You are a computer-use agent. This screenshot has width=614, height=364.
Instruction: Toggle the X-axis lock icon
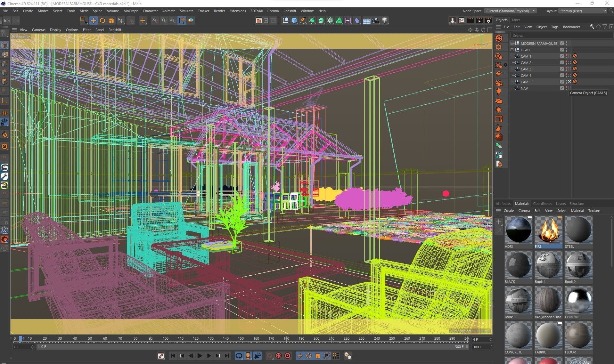(x=155, y=20)
